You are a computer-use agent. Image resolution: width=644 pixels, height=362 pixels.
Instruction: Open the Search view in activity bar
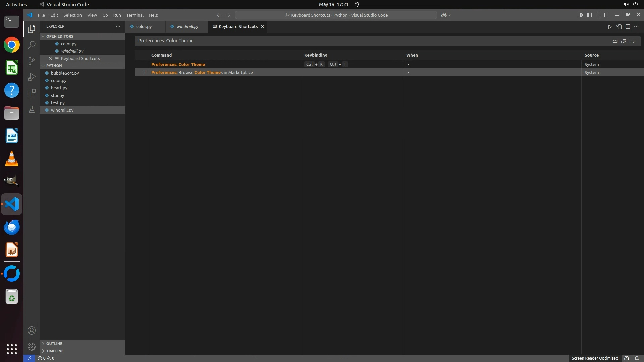pos(32,45)
